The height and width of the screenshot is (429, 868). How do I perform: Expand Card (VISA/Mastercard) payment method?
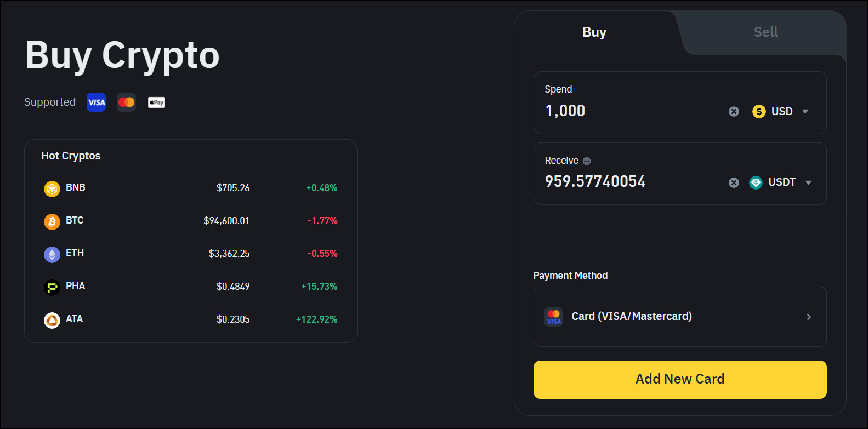tap(680, 317)
